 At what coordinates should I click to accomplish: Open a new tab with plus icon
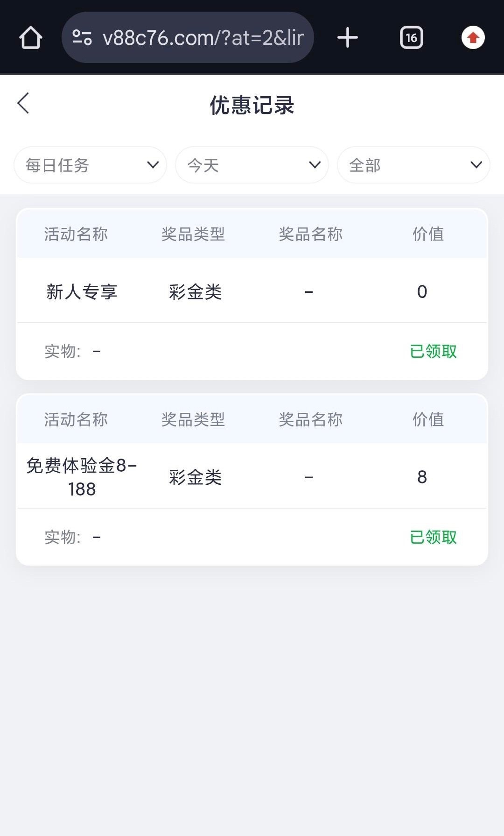pos(348,37)
